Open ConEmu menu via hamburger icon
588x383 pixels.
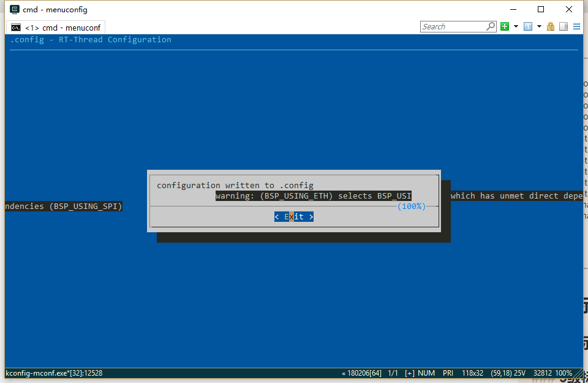point(576,26)
